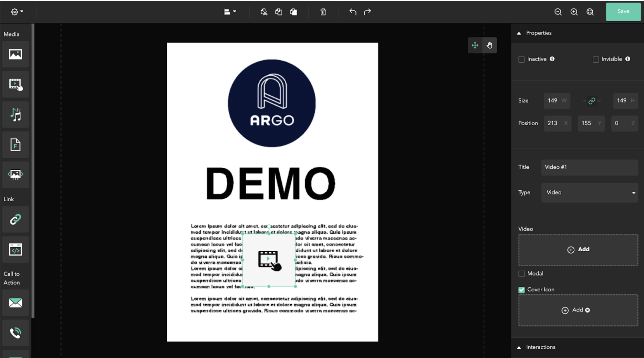
Task: Select the Email call-to-action tool
Action: [15, 303]
